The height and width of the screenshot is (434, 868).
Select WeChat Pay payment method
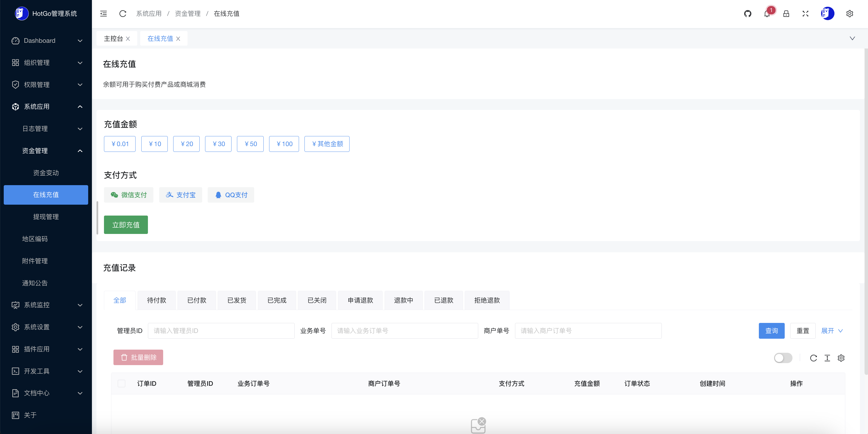click(x=128, y=195)
